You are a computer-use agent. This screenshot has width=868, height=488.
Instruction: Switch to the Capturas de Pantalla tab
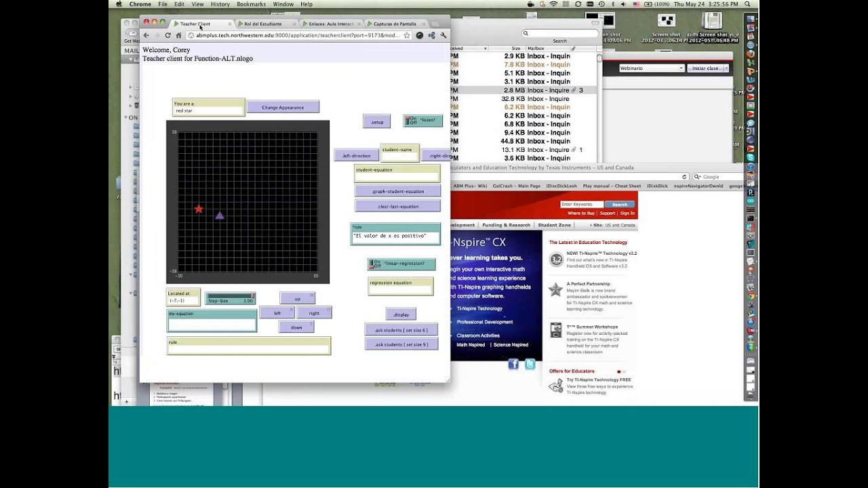[x=395, y=24]
